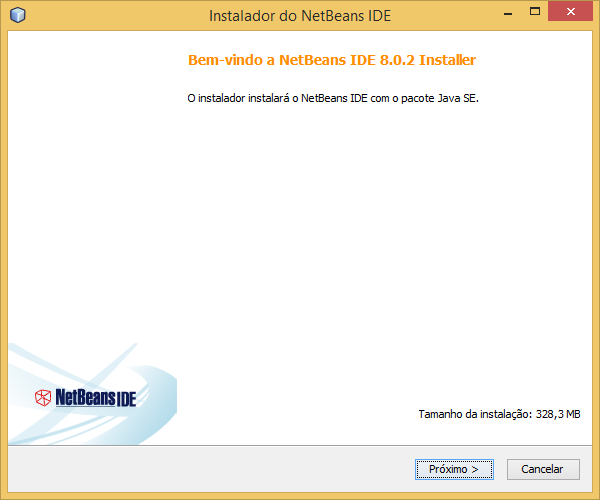Screen dimensions: 600x500
Task: Click the Cancelar button
Action: (543, 469)
